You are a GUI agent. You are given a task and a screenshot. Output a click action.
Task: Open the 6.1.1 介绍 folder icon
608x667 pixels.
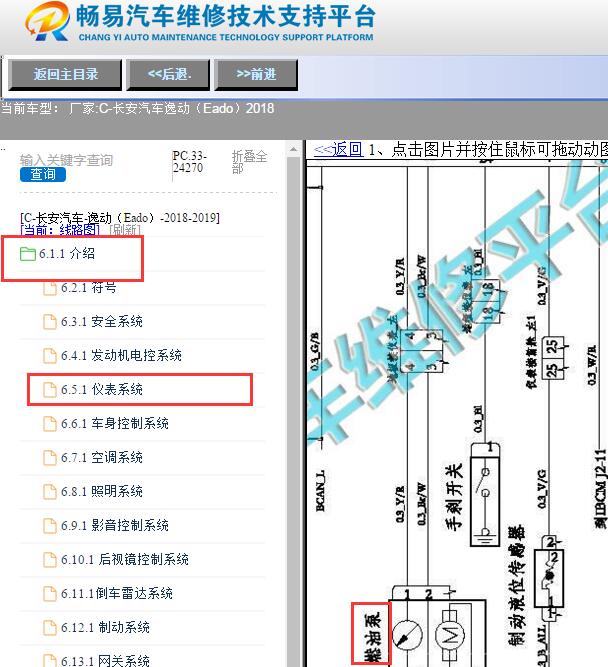[x=28, y=254]
